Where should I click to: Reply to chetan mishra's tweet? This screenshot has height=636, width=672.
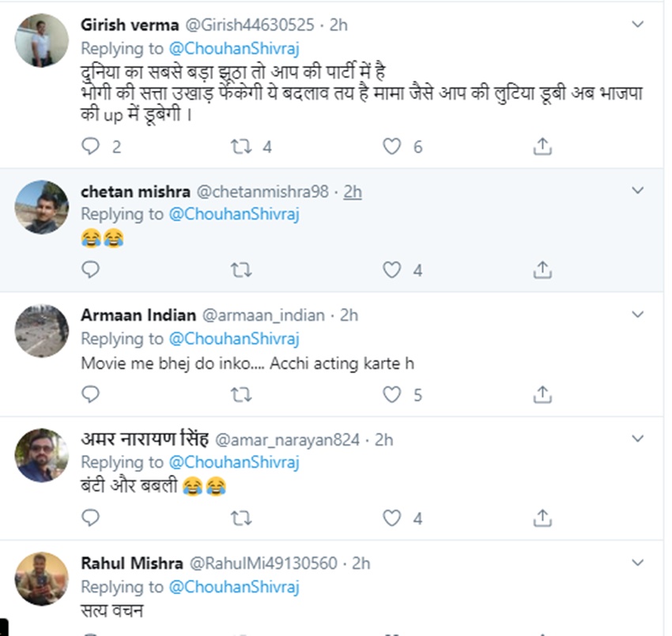pos(92,270)
